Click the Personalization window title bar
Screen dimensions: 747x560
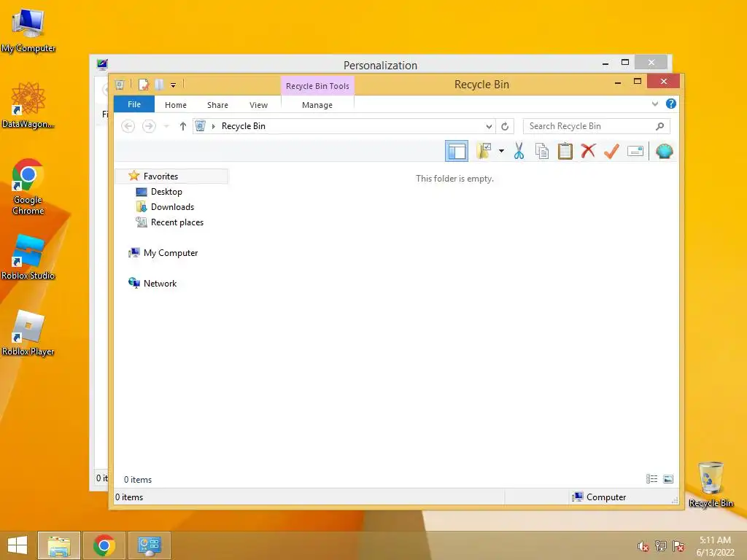click(x=380, y=65)
